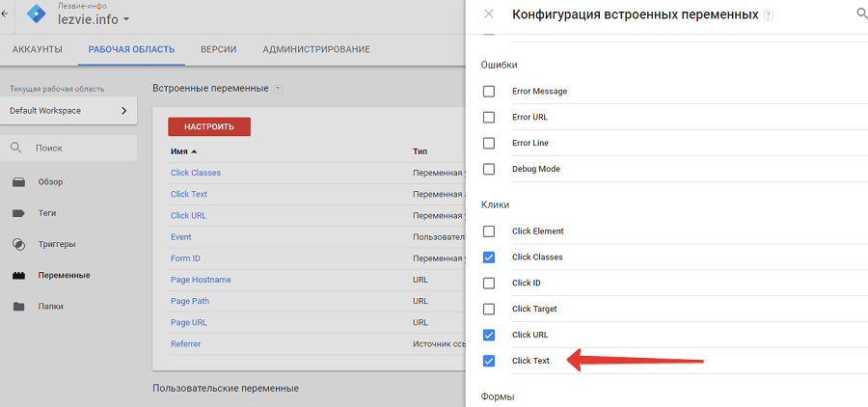This screenshot has height=407, width=868.
Task: Switch to the Версии tab
Action: (218, 49)
